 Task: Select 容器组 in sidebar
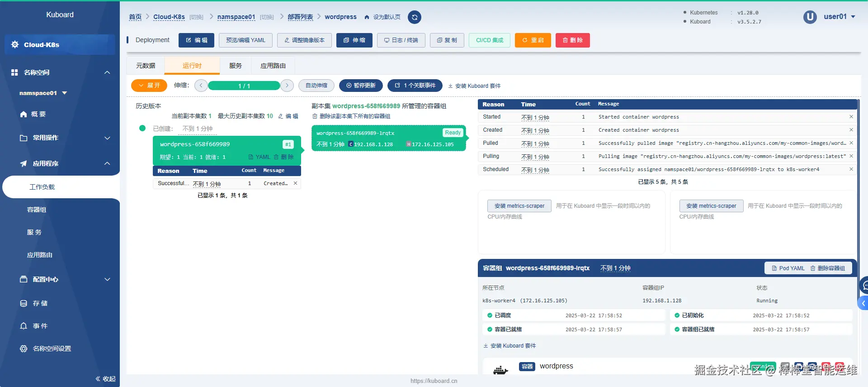(x=37, y=210)
